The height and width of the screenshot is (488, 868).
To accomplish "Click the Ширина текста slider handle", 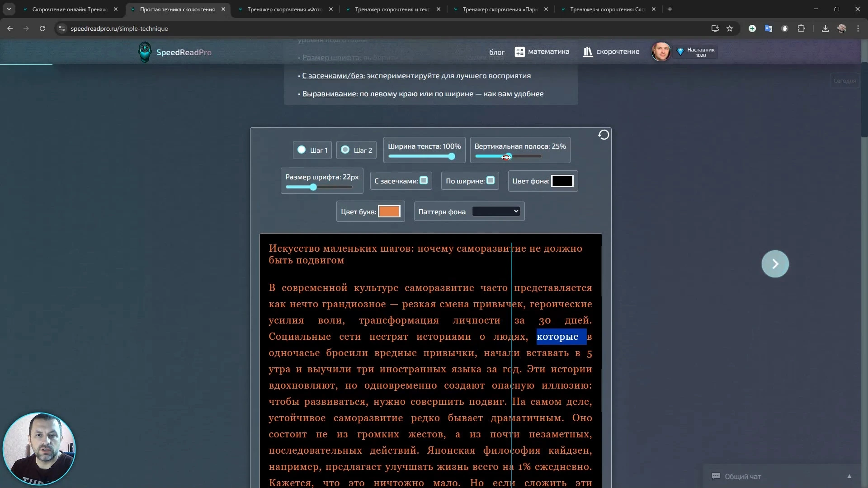I will coord(452,156).
